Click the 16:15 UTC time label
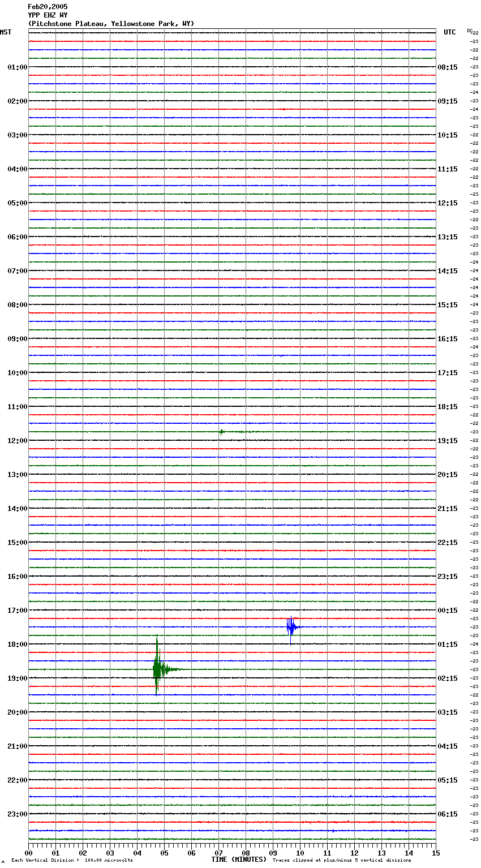The width and height of the screenshot is (481, 868). point(448,338)
